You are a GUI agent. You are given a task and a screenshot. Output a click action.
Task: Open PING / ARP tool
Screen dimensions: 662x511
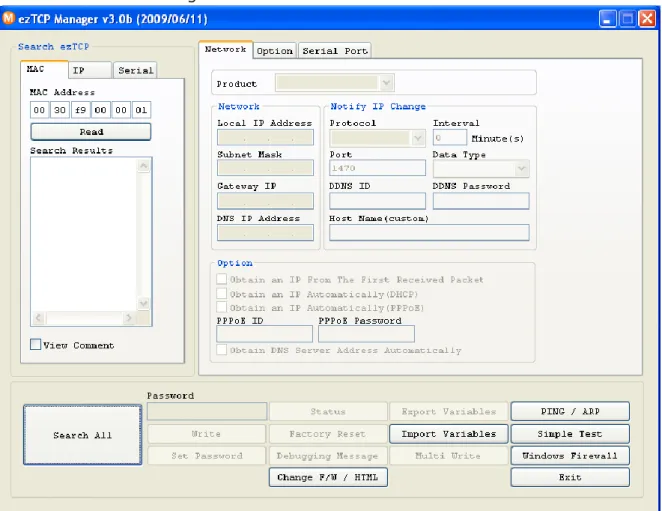click(x=570, y=411)
